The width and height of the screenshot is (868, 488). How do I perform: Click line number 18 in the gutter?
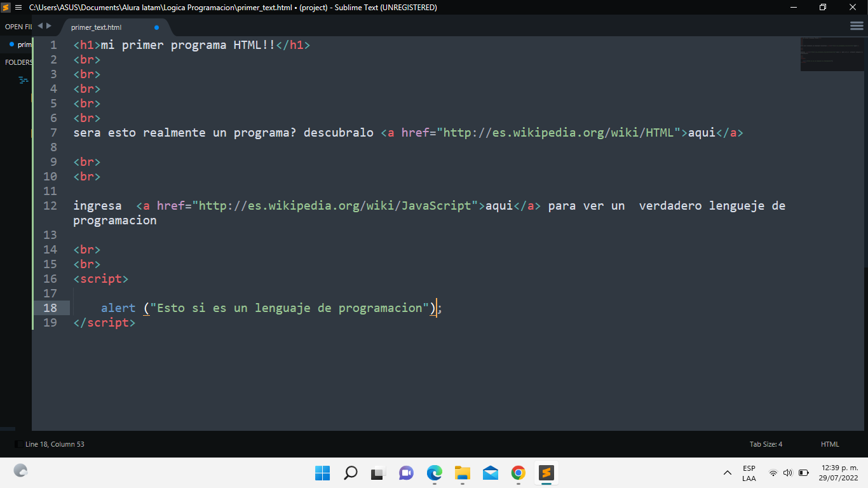(50, 308)
